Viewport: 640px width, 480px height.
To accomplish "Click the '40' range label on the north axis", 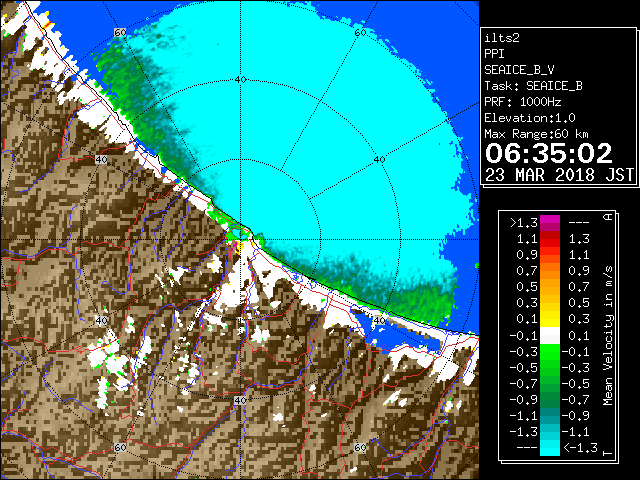I will click(x=240, y=80).
